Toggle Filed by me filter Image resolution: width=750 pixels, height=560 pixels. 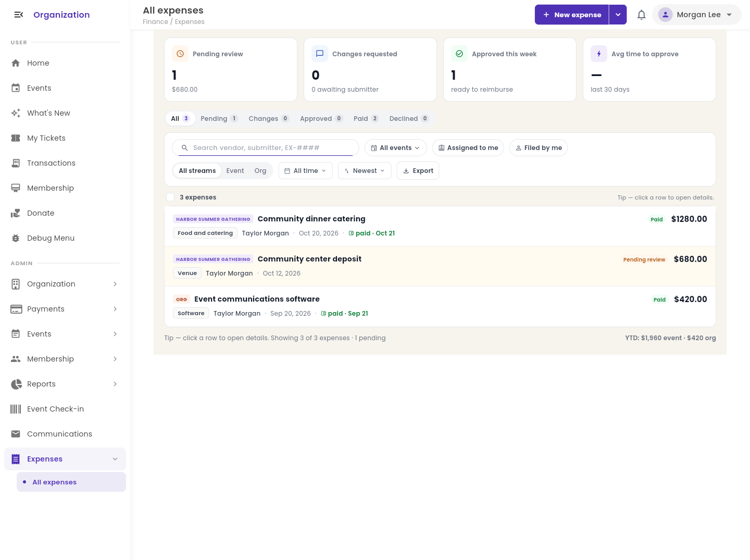(x=539, y=148)
